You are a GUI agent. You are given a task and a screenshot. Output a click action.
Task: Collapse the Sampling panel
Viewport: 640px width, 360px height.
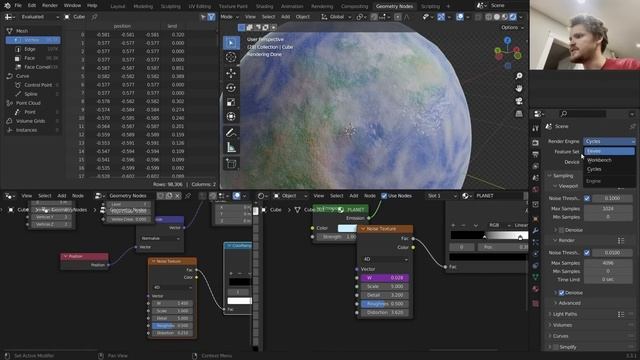point(562,176)
